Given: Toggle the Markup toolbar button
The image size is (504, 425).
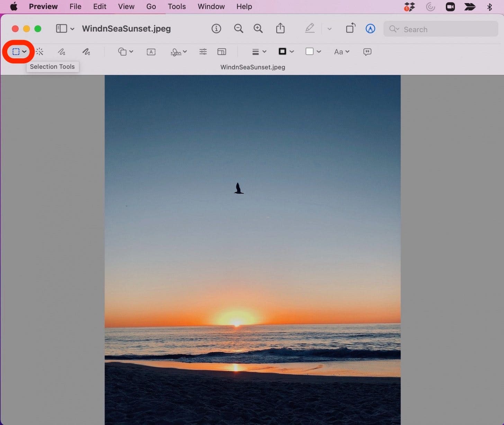Looking at the screenshot, I should pyautogui.click(x=370, y=29).
